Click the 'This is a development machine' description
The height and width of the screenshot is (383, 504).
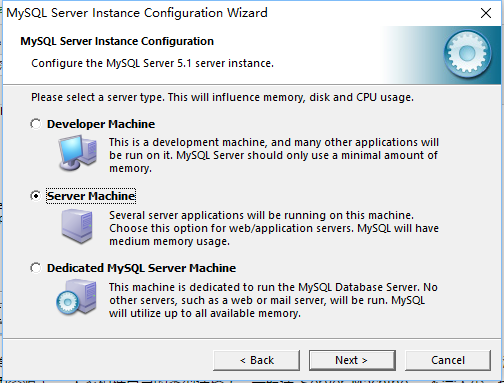pos(274,155)
